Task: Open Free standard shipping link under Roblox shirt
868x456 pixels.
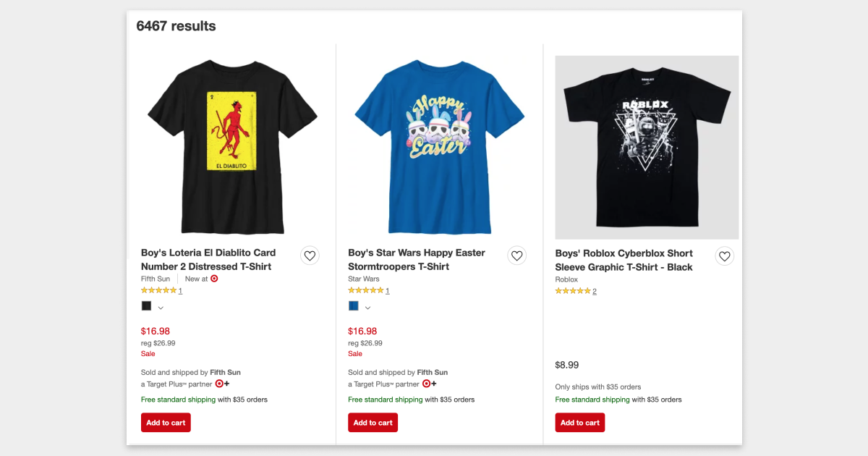Action: [592, 400]
